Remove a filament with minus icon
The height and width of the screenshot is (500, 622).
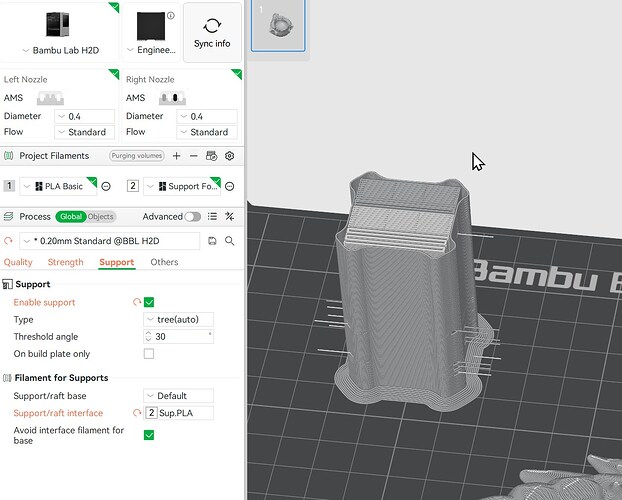(x=194, y=156)
